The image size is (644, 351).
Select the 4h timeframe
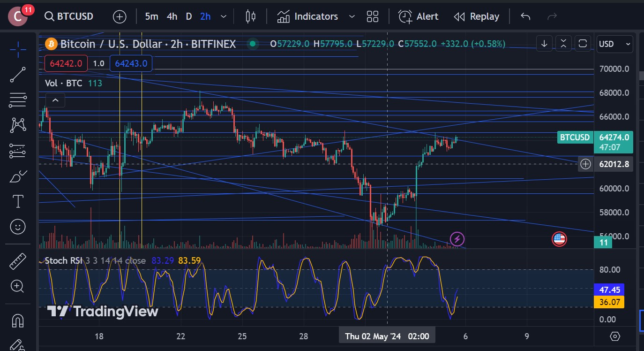point(172,16)
